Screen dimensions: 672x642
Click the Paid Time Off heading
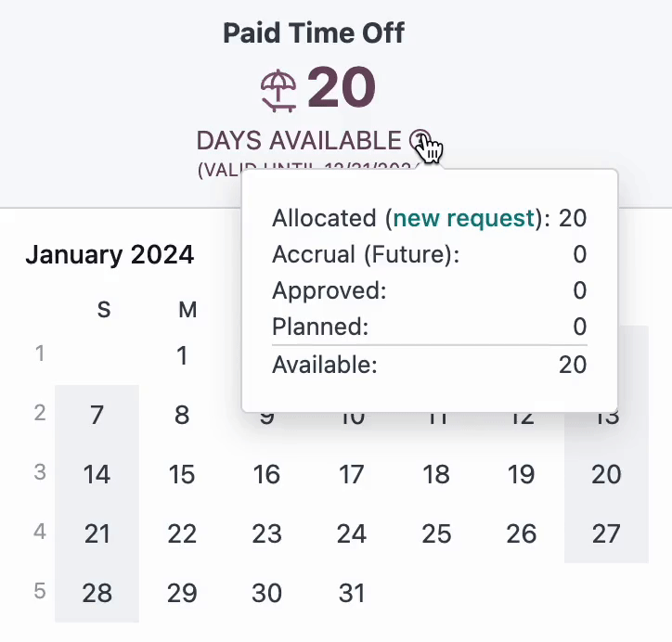point(314,33)
